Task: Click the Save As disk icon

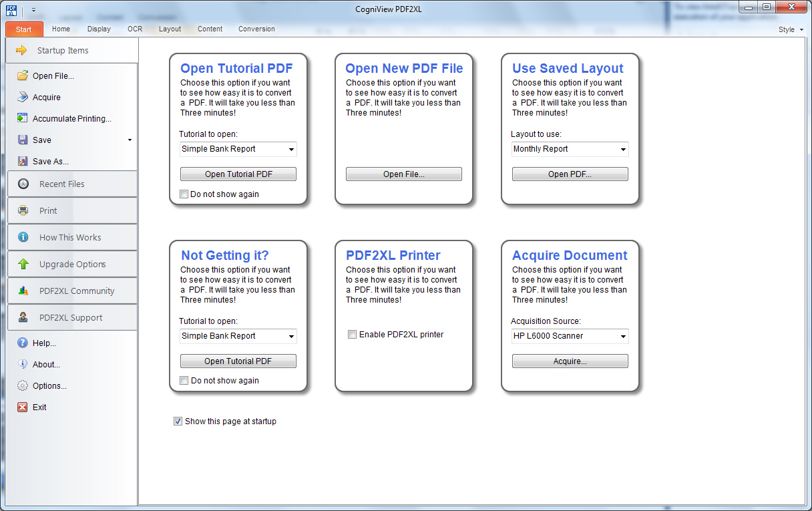Action: 23,161
